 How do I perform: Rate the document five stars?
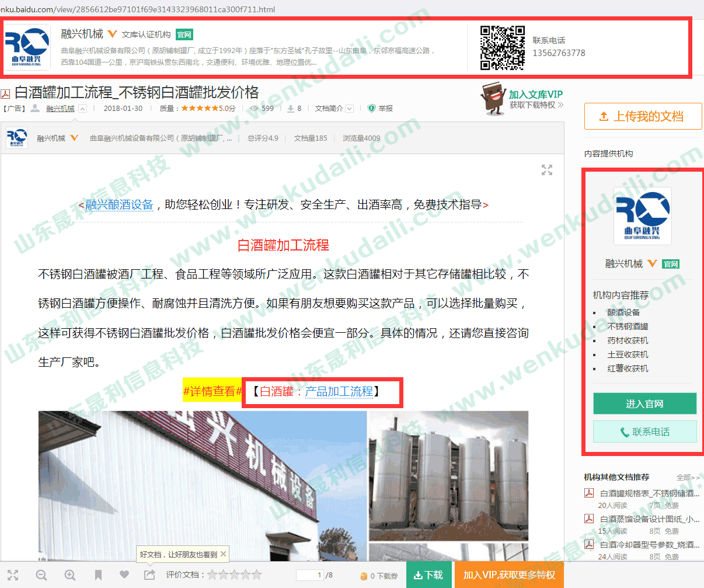256,575
